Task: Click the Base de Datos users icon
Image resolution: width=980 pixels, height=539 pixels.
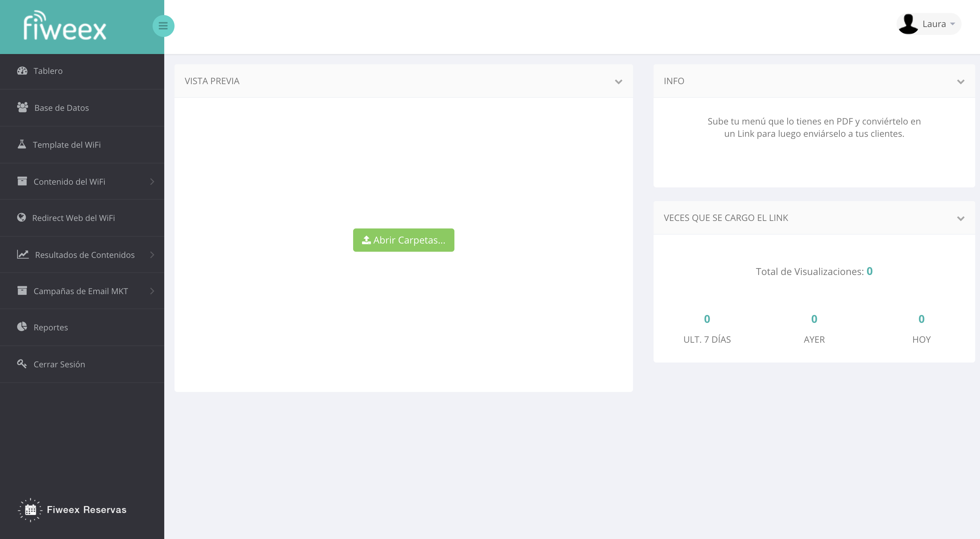Action: (23, 108)
